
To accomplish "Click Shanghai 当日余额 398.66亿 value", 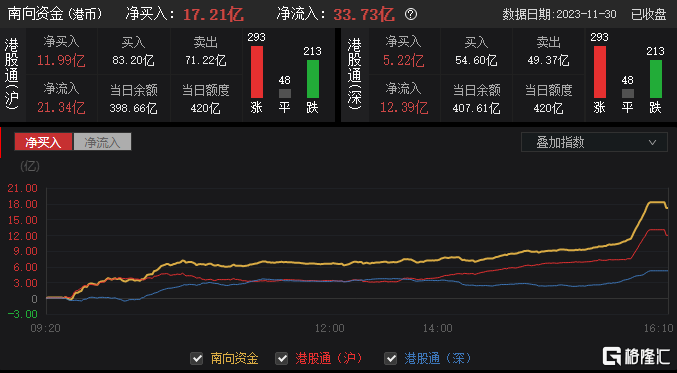I will (134, 108).
